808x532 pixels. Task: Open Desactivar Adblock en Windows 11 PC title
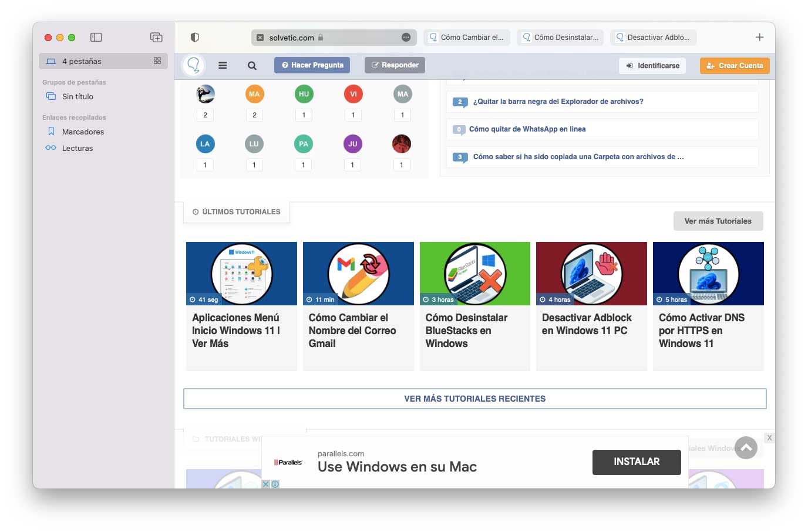point(587,324)
